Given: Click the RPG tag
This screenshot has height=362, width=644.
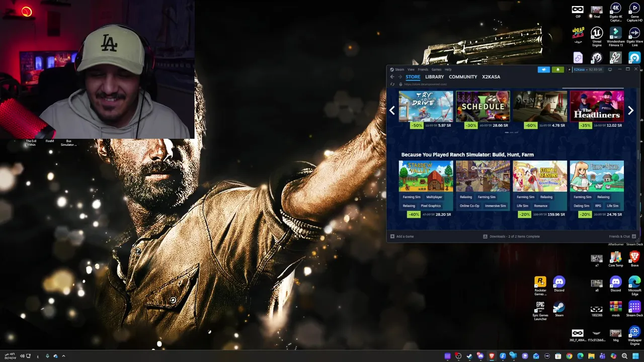Looking at the screenshot, I should tap(598, 206).
